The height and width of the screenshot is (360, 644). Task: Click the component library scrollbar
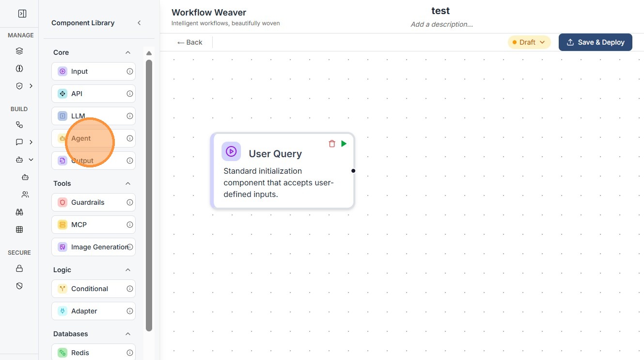click(x=149, y=194)
